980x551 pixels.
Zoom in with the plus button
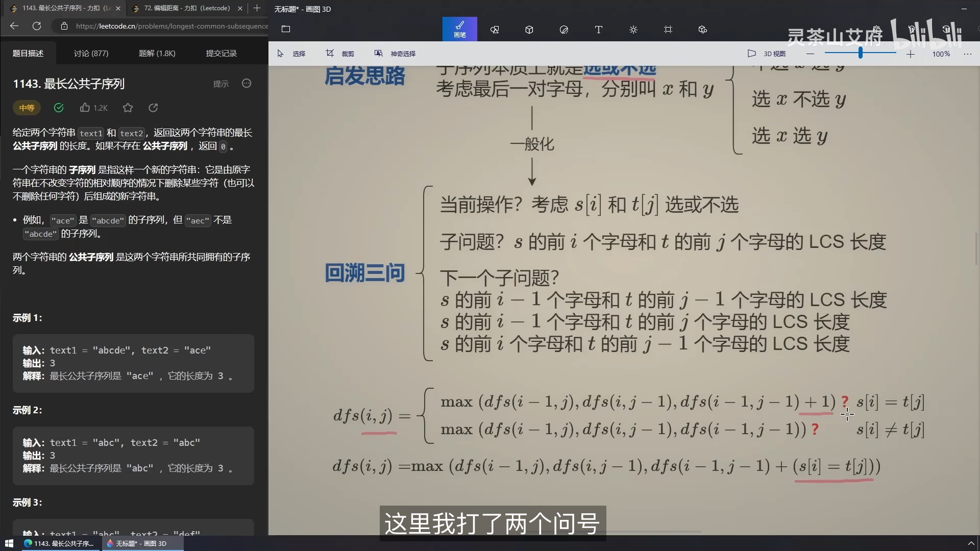pyautogui.click(x=911, y=54)
